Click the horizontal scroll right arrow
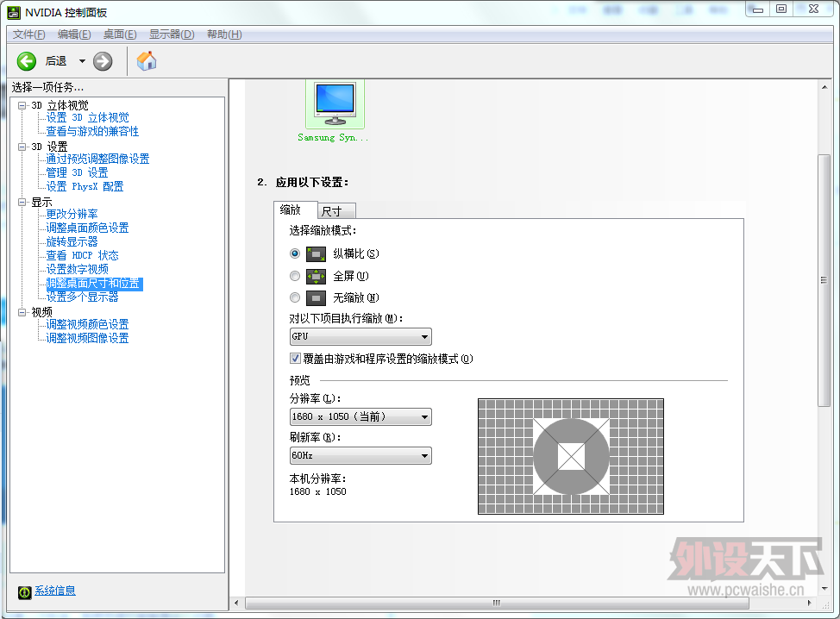840x619 pixels. click(x=809, y=603)
